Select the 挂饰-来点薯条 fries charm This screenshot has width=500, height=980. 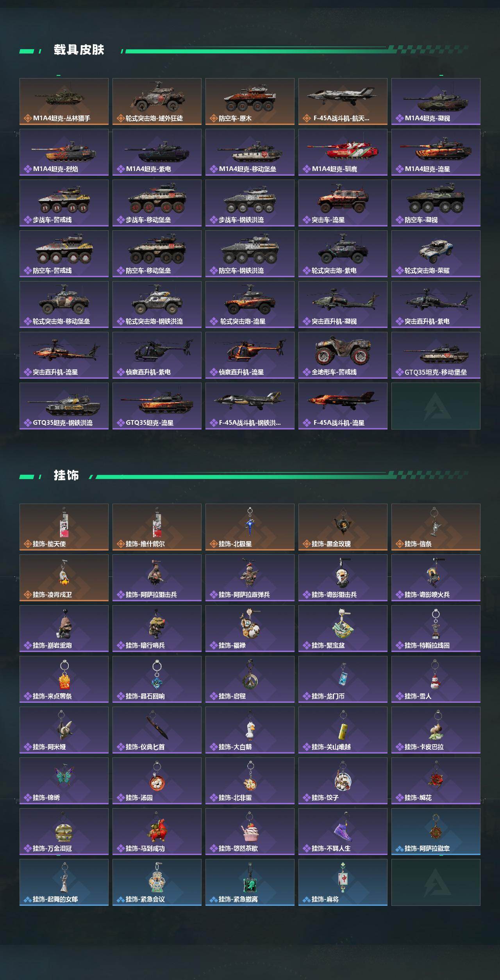click(x=64, y=679)
